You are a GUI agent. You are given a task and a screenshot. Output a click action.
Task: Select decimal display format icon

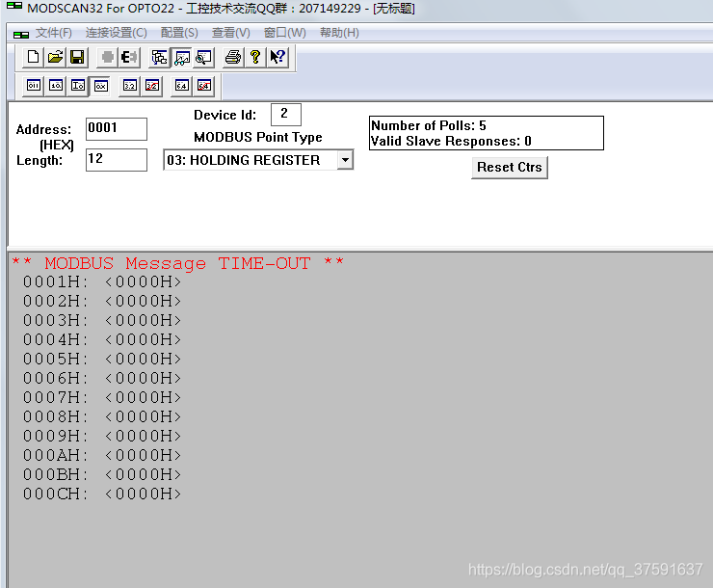[56, 86]
